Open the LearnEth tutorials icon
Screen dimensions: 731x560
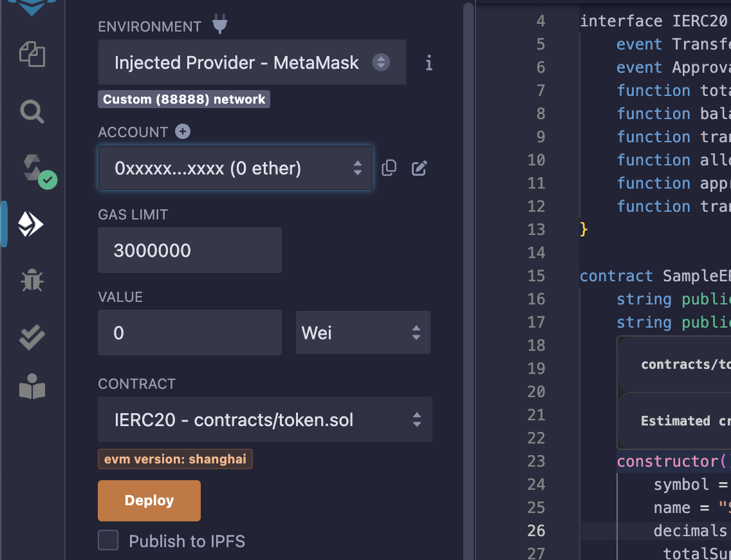pos(32,386)
